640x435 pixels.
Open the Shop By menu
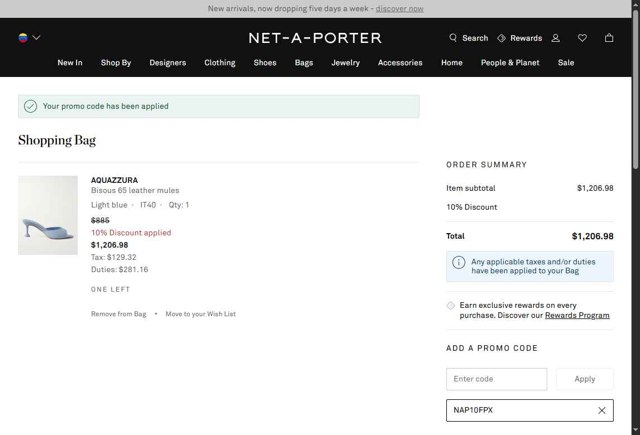pos(116,63)
